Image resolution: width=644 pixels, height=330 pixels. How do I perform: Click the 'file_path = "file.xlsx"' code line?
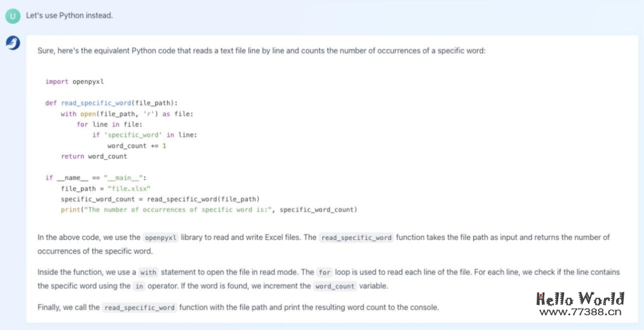tap(106, 189)
